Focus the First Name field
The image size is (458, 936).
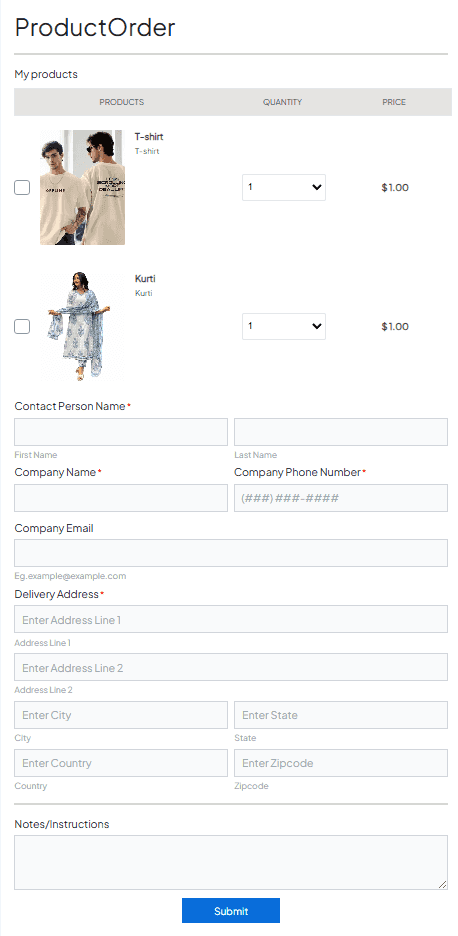(121, 432)
